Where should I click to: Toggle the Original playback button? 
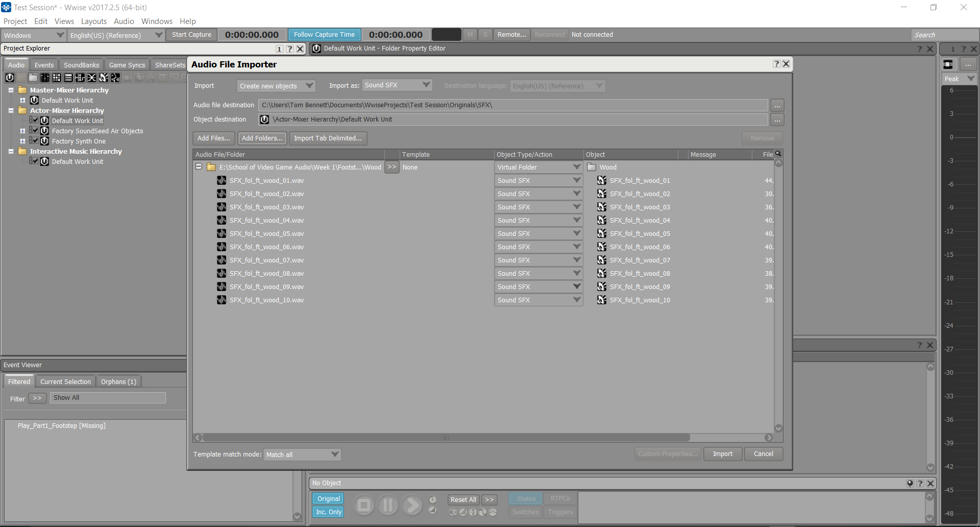coord(328,499)
